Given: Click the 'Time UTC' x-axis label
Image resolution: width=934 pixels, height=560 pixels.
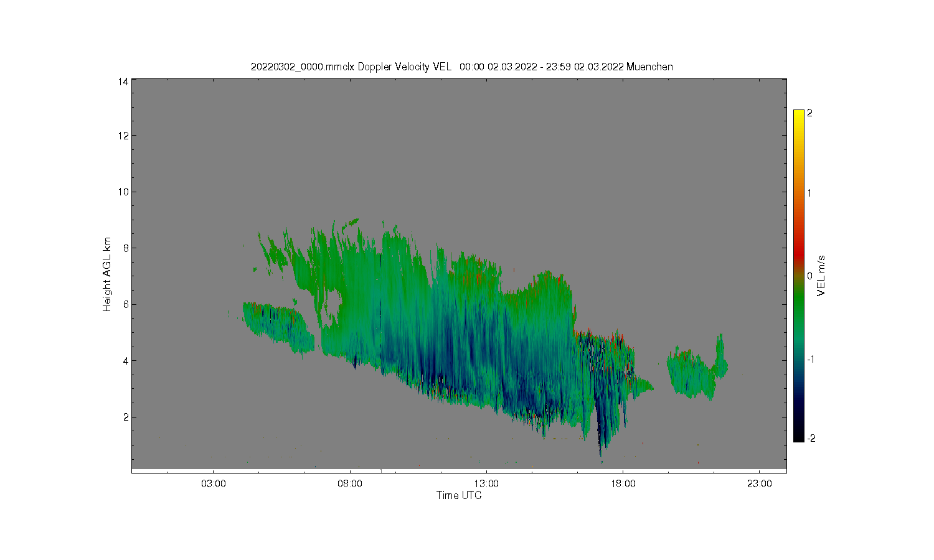Looking at the screenshot, I should pyautogui.click(x=459, y=495).
